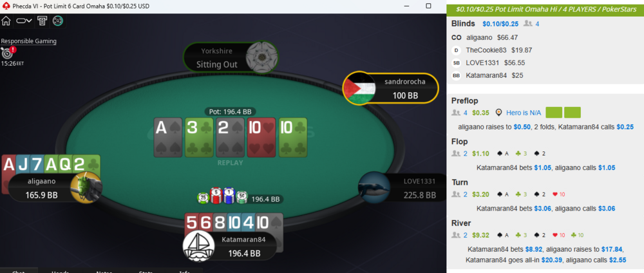Viewport: 644px width, 273px height.
Task: Click the Pot: 196.4 BB label
Action: click(x=231, y=111)
